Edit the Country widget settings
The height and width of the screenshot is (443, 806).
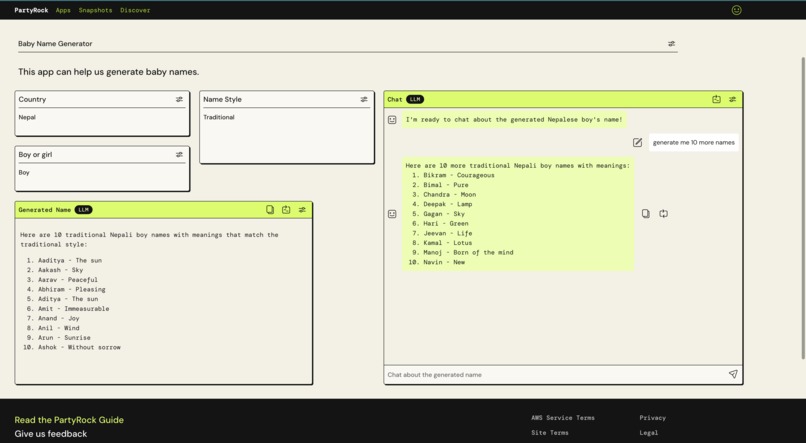[x=179, y=99]
